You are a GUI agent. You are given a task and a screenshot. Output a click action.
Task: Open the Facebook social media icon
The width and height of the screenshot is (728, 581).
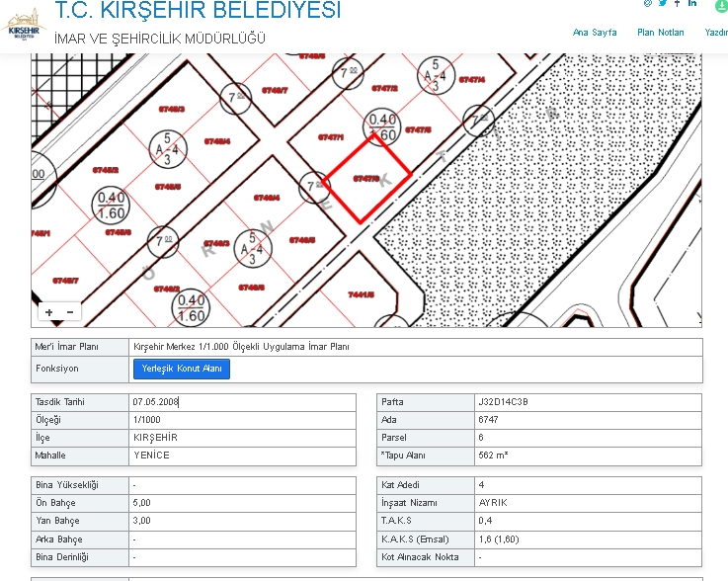[x=678, y=4]
